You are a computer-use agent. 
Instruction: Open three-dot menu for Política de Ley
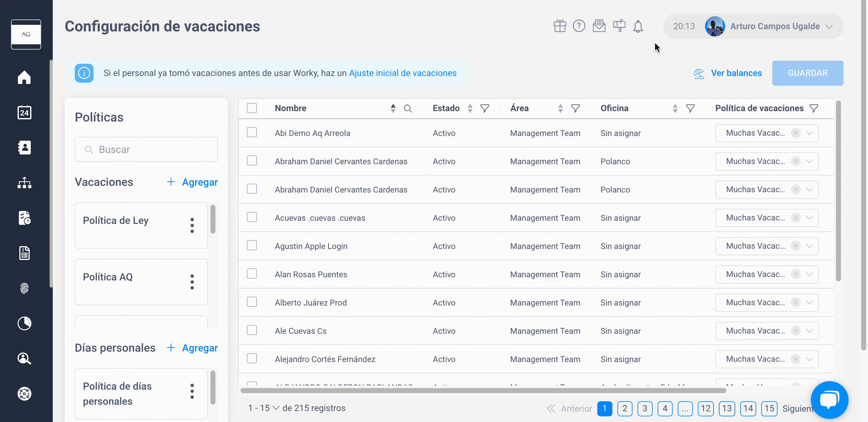[192, 225]
